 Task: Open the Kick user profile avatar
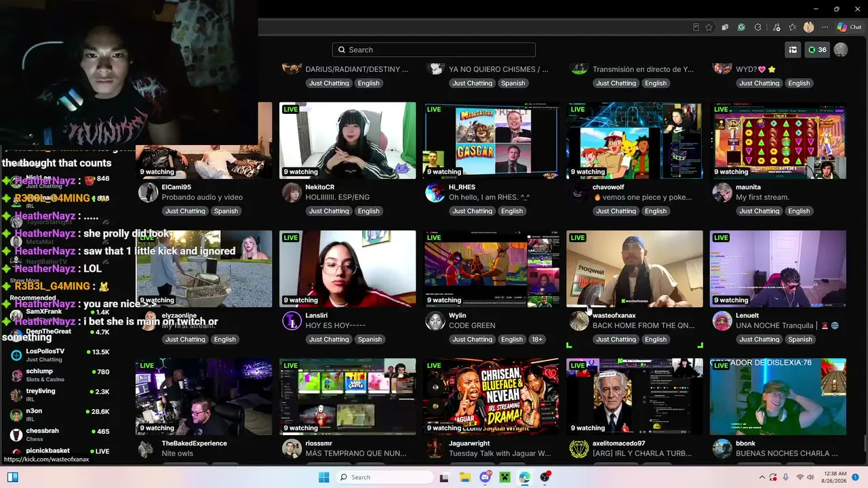point(841,49)
